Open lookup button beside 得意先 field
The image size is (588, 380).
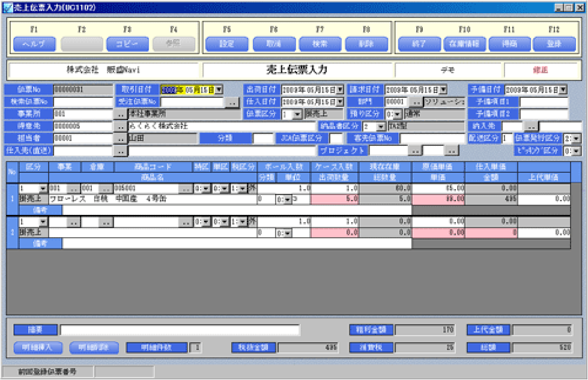(x=120, y=126)
